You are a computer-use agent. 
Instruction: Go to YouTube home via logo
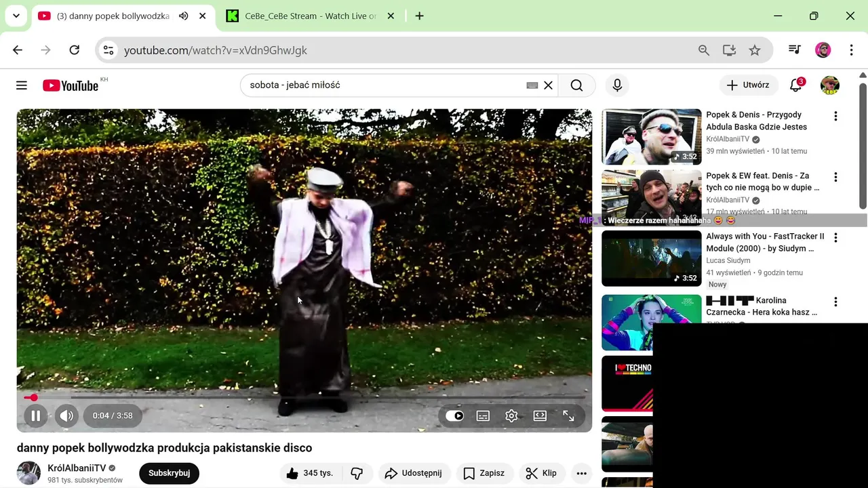click(x=71, y=85)
